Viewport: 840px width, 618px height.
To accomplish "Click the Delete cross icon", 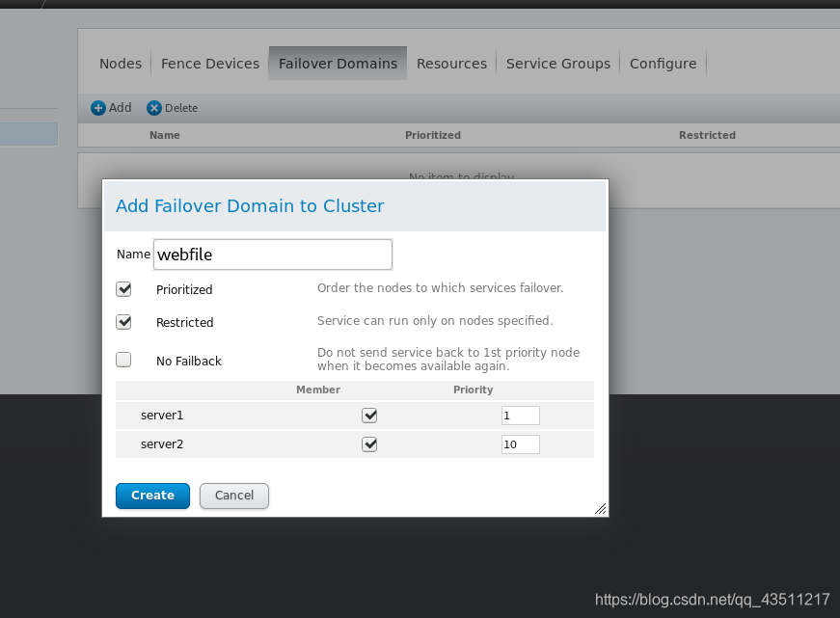I will pos(153,108).
